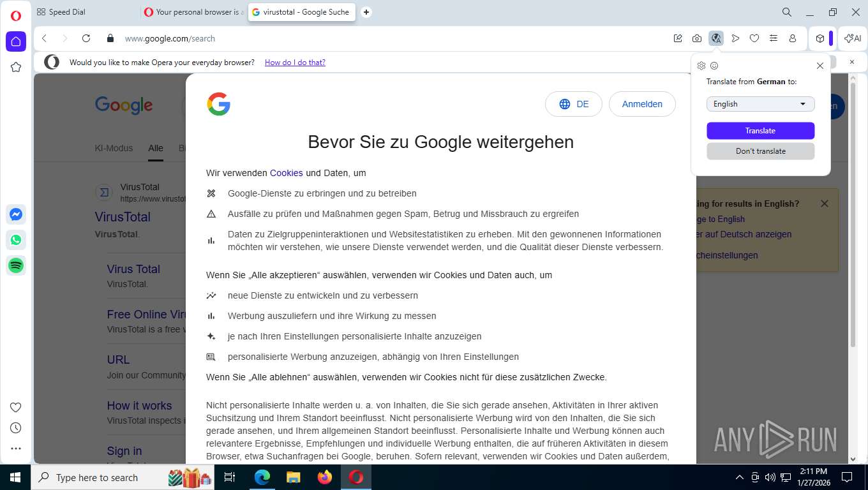Click the Windows taskbar search box
The height and width of the screenshot is (490, 868).
point(123,477)
